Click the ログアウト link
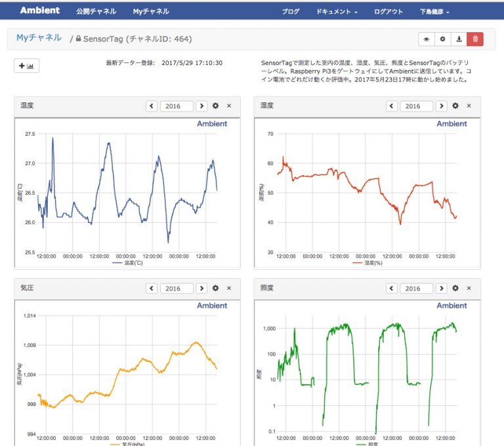 [x=388, y=11]
